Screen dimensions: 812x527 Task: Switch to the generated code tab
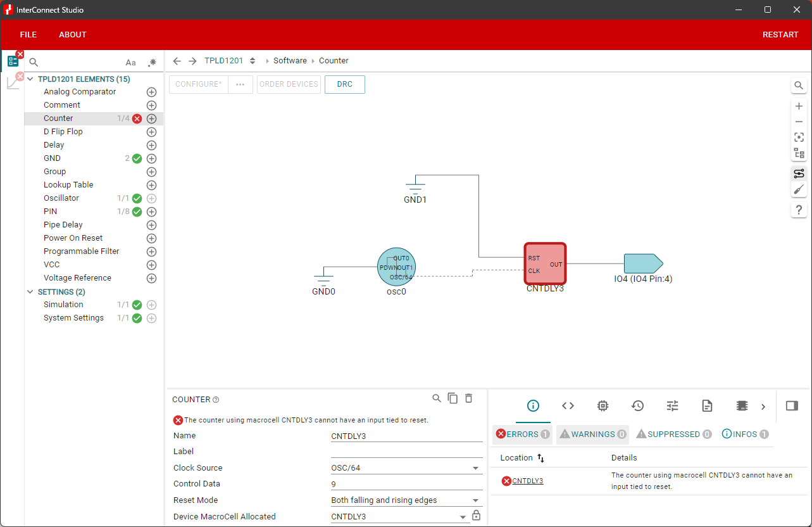tap(568, 406)
